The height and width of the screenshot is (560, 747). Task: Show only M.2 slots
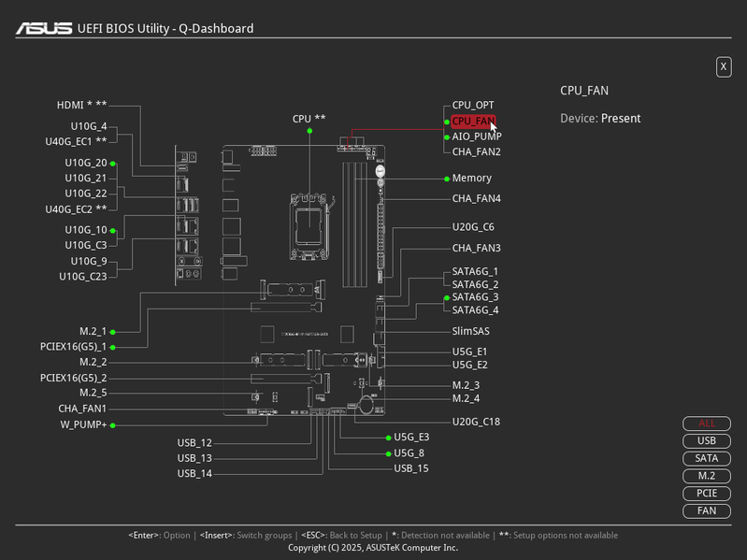pos(707,476)
